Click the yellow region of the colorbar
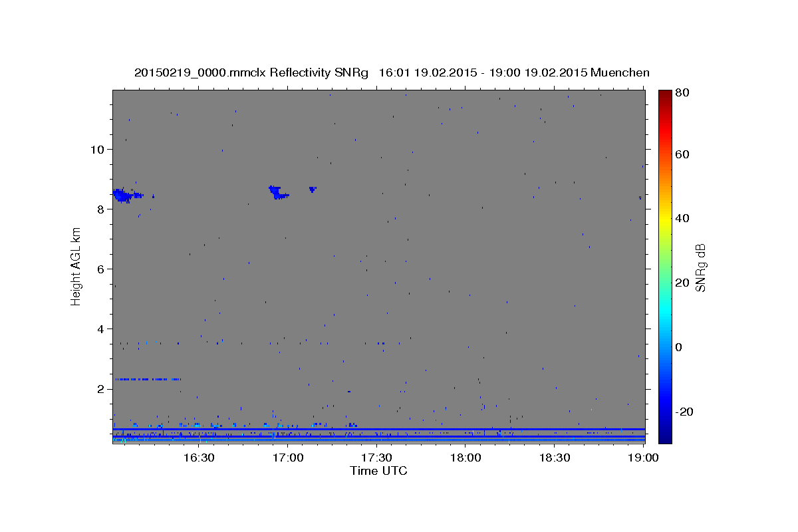The height and width of the screenshot is (532, 798). click(665, 219)
